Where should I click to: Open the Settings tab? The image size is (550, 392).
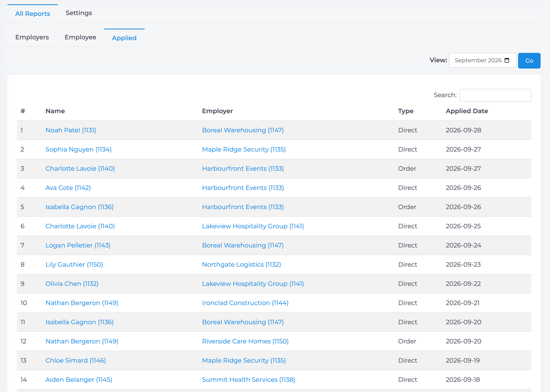click(x=79, y=13)
